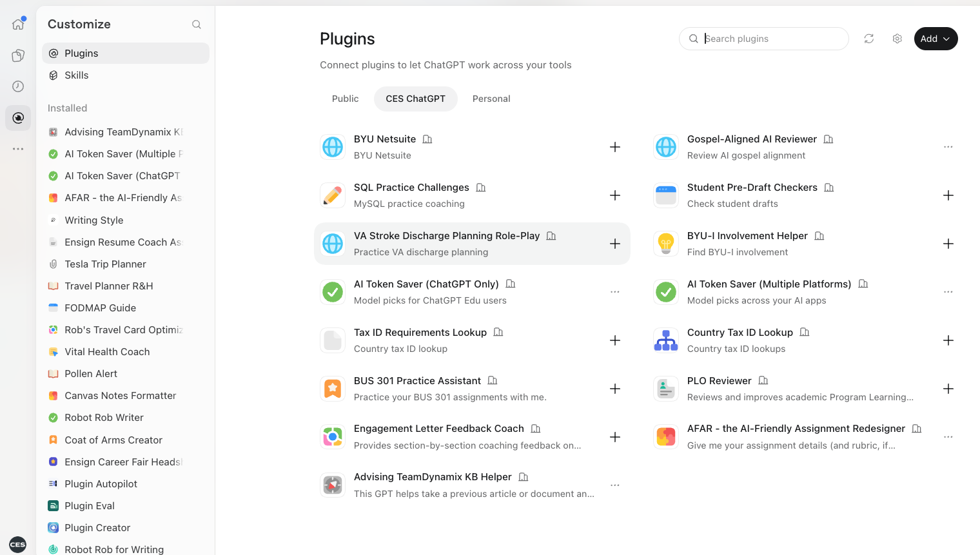This screenshot has width=980, height=555.
Task: Click the BYU-I Involvement Helper lightbulb icon
Action: click(666, 244)
